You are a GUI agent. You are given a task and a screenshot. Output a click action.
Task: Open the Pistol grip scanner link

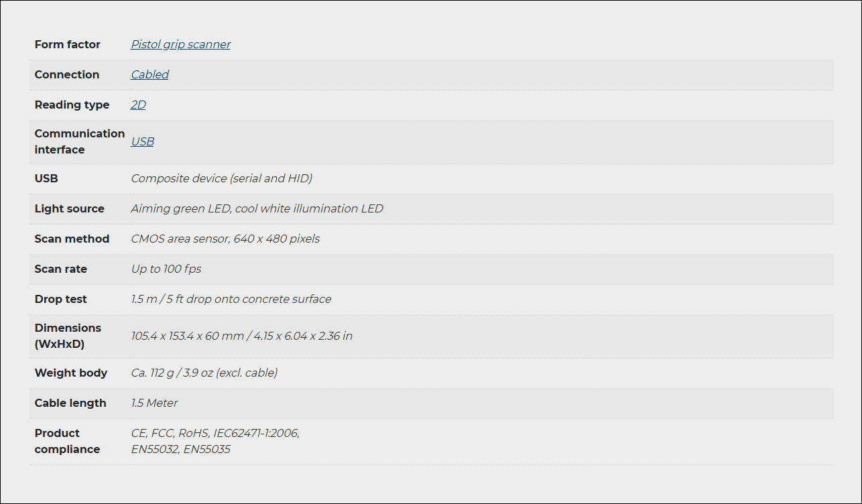pos(180,44)
